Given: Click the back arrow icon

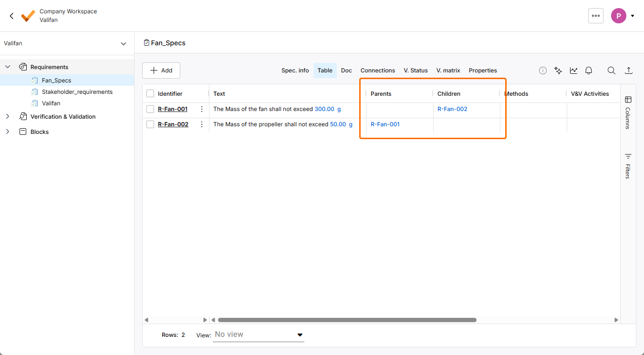Looking at the screenshot, I should [12, 16].
